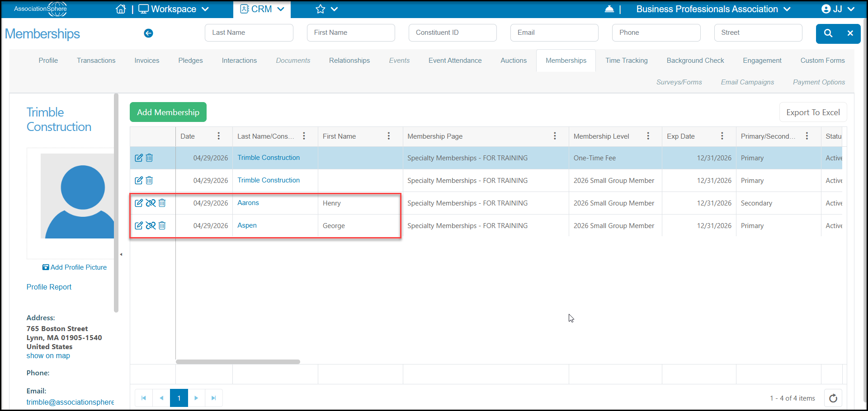Open the Profile Report link
Viewport: 868px width, 411px height.
49,287
